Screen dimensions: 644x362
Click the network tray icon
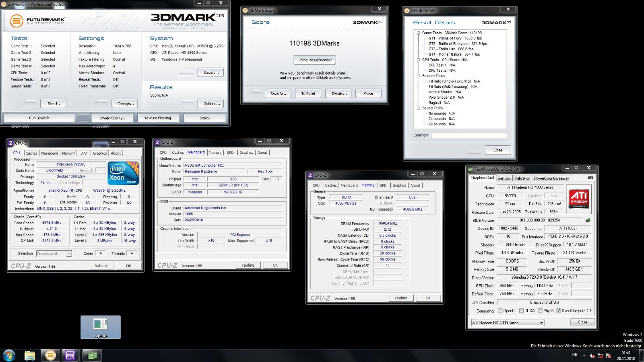click(601, 356)
